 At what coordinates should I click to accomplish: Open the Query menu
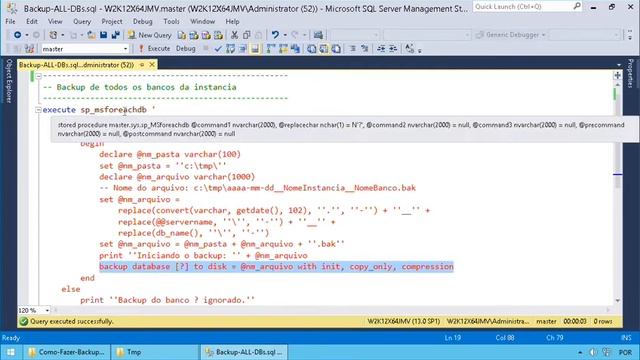click(x=82, y=22)
